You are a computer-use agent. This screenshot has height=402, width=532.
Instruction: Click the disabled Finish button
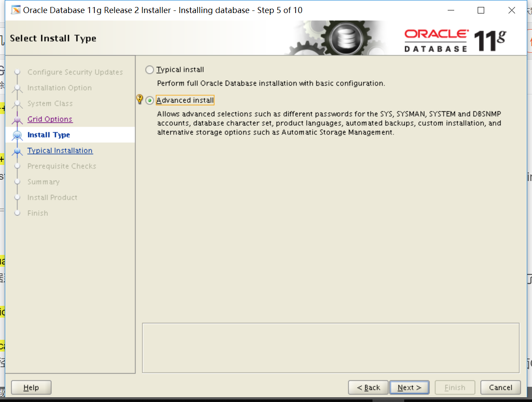tap(455, 388)
